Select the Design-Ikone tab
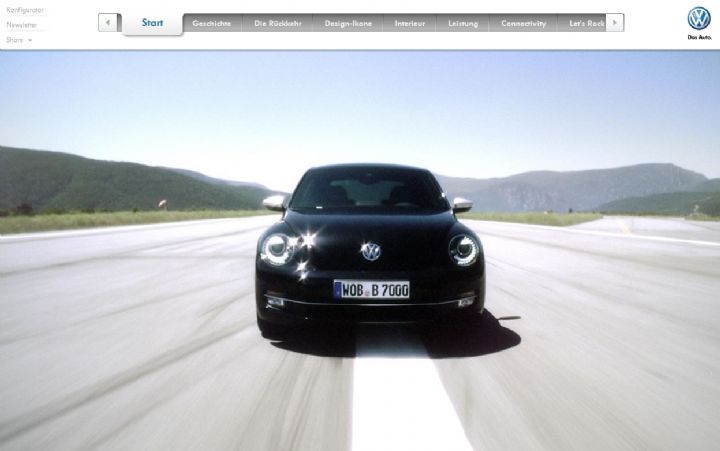The height and width of the screenshot is (451, 720). [348, 23]
